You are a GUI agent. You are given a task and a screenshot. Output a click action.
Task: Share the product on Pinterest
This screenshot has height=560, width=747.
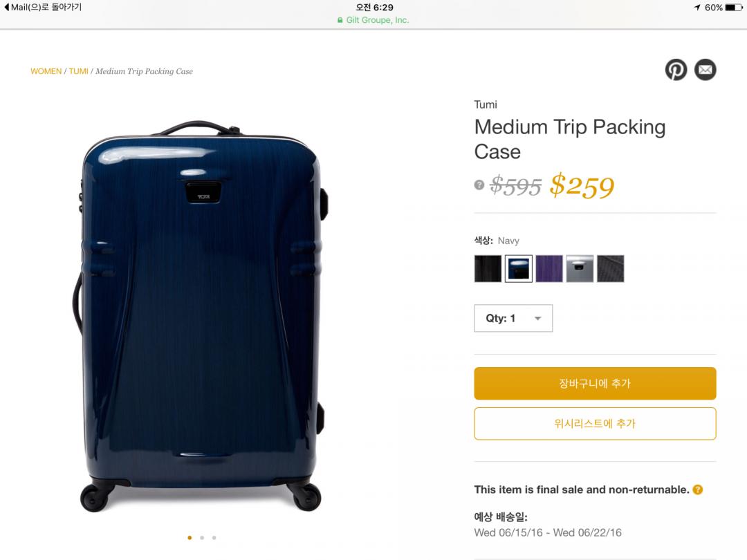pos(676,70)
